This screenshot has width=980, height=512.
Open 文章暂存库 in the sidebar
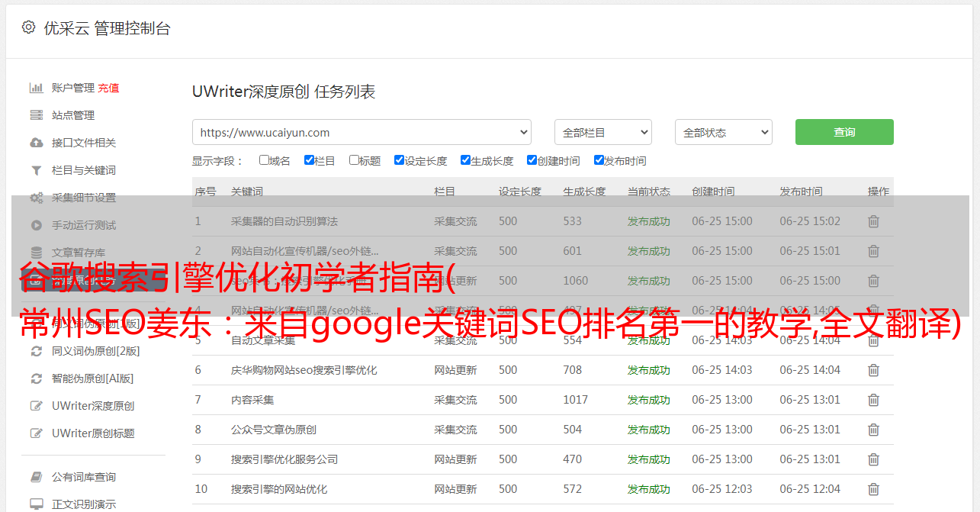click(x=79, y=253)
